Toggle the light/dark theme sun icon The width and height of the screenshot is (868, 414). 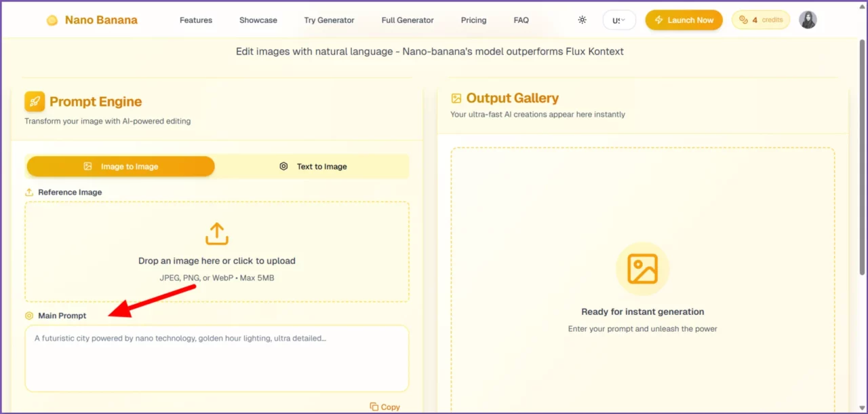(582, 20)
